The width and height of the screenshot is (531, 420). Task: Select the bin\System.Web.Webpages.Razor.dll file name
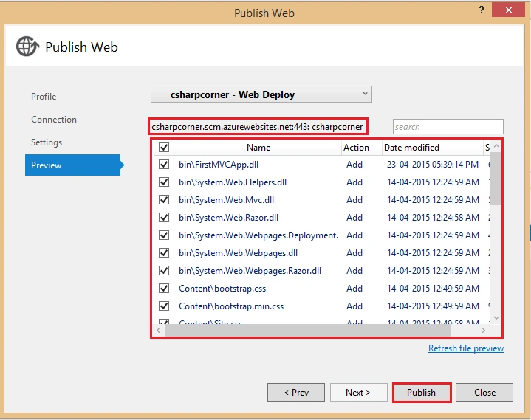click(250, 271)
